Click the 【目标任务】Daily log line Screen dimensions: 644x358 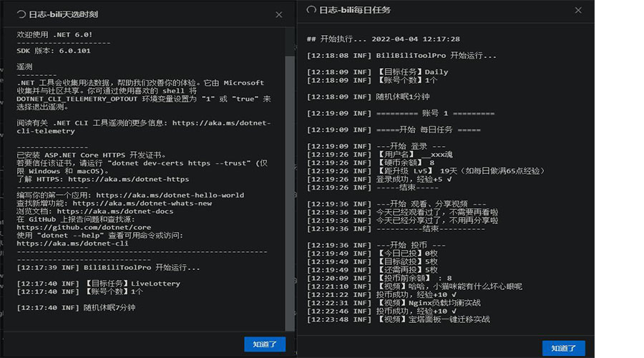(x=377, y=72)
